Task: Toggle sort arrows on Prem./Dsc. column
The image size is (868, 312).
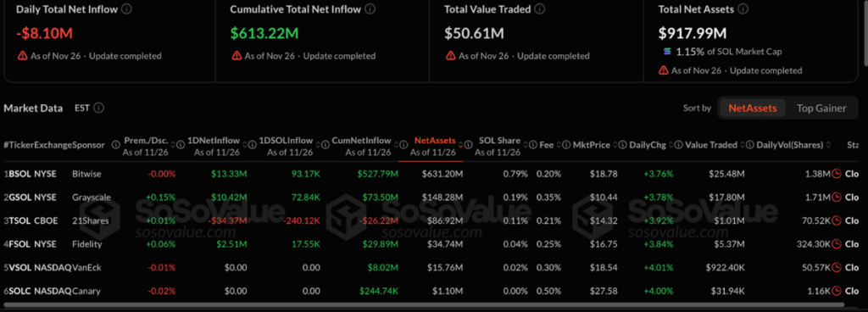Action: click(x=173, y=145)
